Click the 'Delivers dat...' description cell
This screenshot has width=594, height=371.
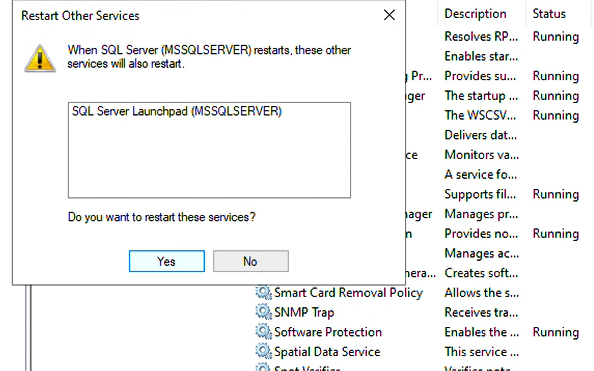[481, 135]
